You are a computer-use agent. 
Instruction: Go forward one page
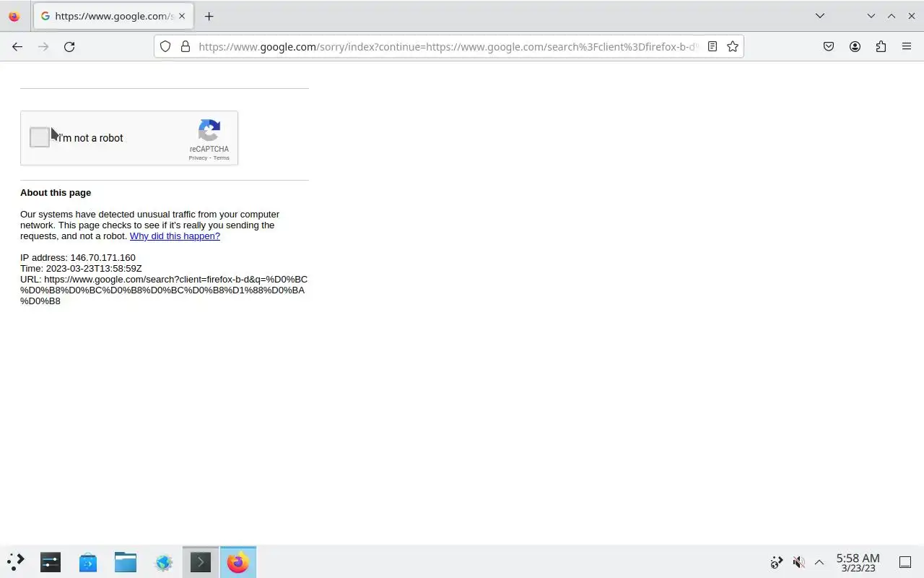click(x=43, y=46)
